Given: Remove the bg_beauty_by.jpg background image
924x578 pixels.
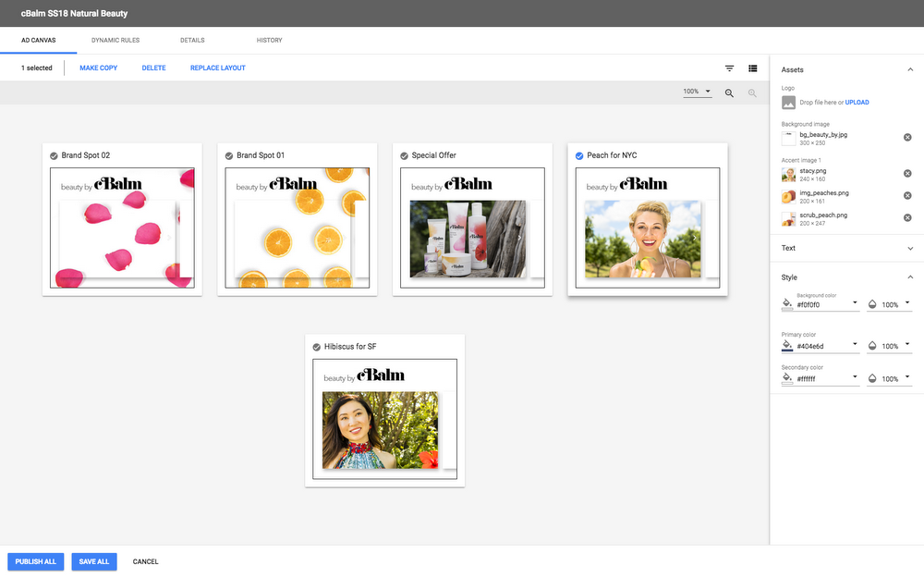Looking at the screenshot, I should (x=907, y=138).
